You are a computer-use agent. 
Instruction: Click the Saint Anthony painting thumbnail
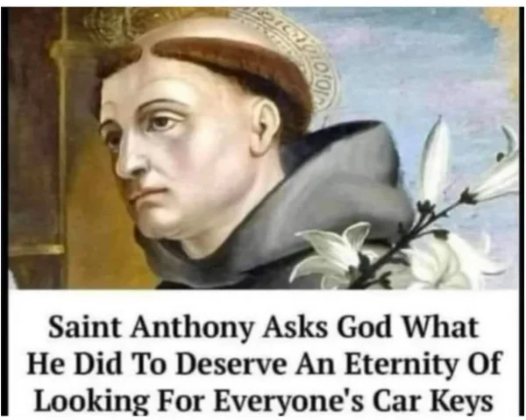(x=263, y=147)
